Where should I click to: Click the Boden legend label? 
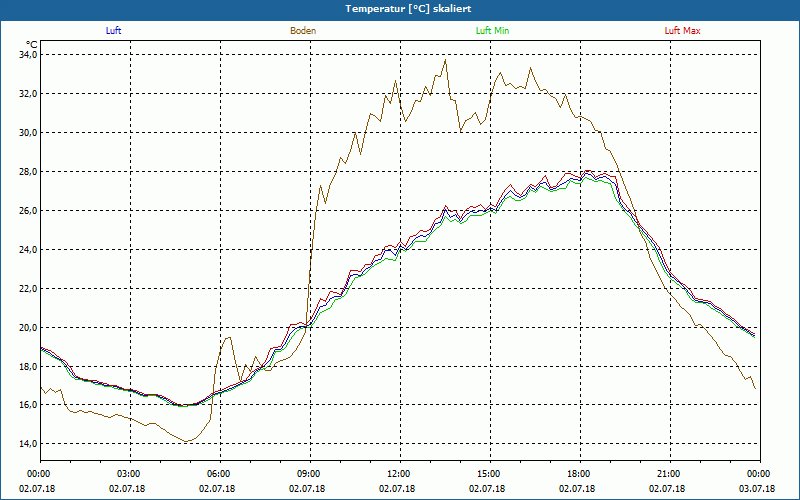coord(303,31)
